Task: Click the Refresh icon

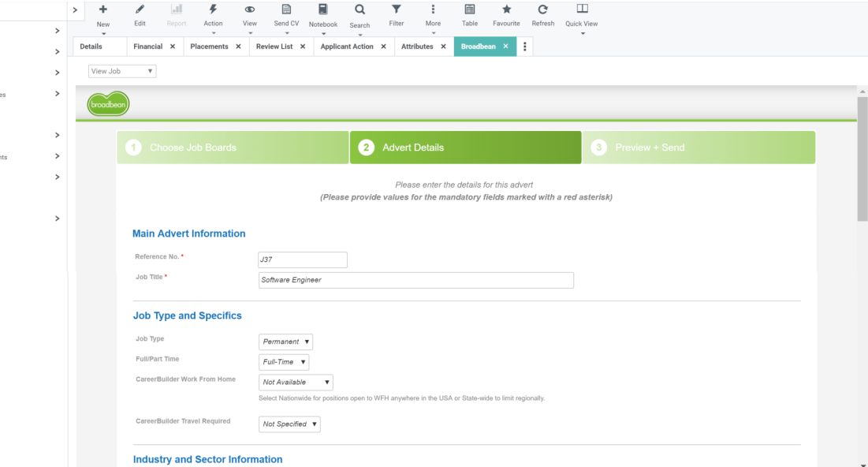Action: tap(543, 9)
